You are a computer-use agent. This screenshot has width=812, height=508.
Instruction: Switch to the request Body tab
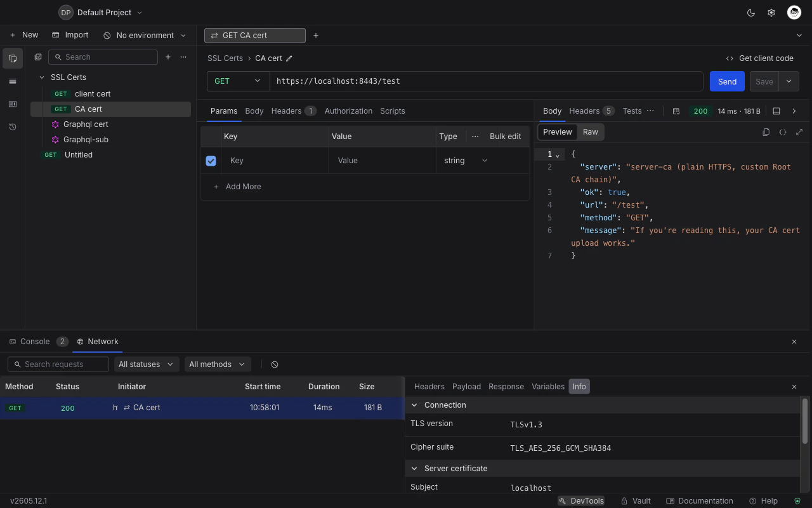pos(254,111)
